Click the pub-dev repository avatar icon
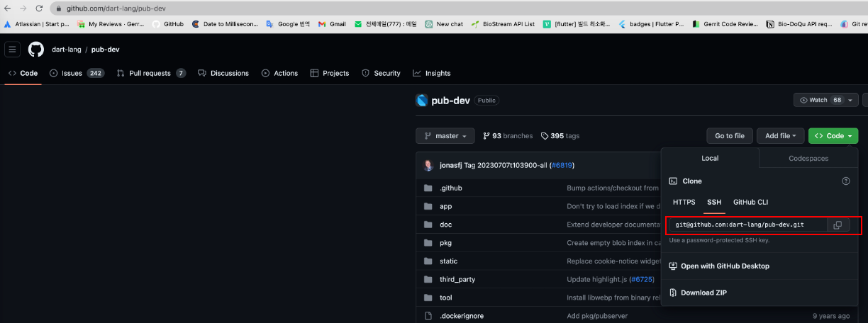This screenshot has width=868, height=323. click(x=422, y=101)
